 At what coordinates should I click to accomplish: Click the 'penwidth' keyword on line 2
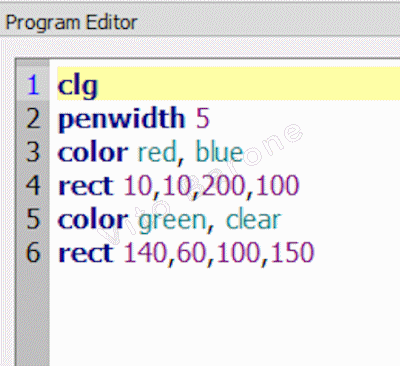pyautogui.click(x=122, y=118)
